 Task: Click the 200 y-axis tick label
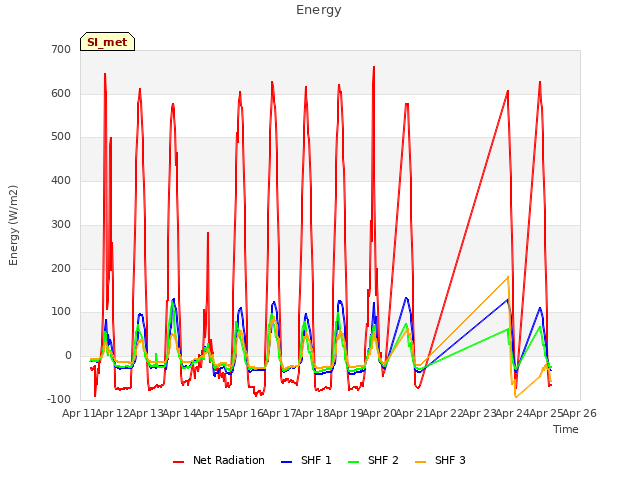(61, 268)
